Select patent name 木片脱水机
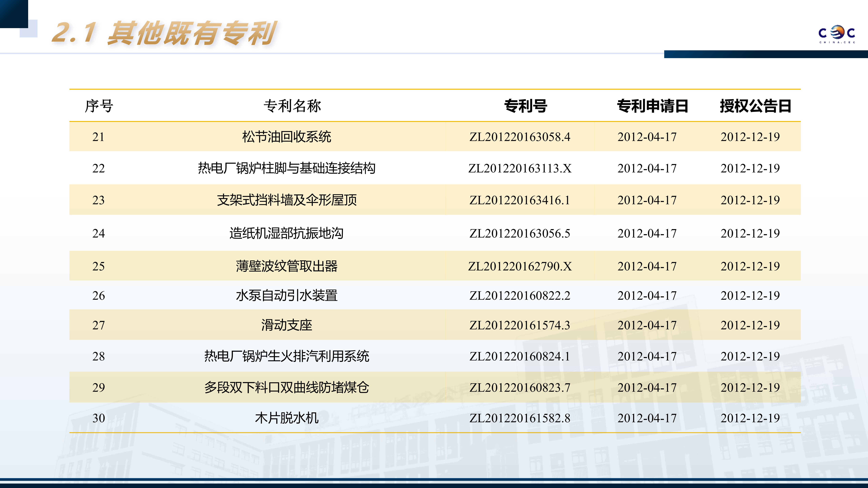The width and height of the screenshot is (868, 488). coord(286,418)
